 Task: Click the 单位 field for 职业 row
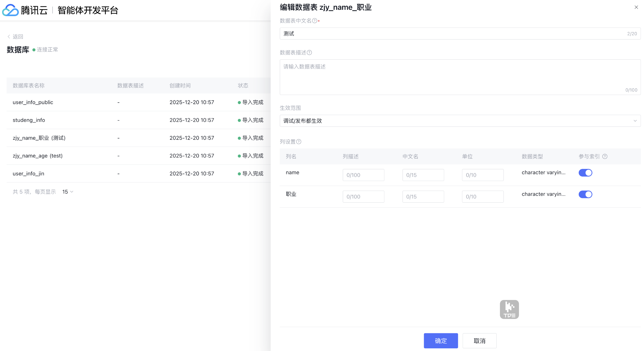(482, 197)
